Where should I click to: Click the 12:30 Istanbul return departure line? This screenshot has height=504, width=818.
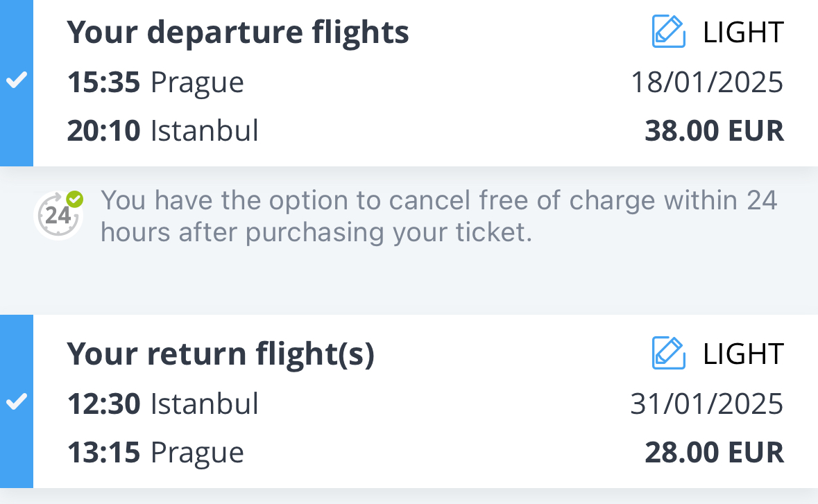click(163, 404)
